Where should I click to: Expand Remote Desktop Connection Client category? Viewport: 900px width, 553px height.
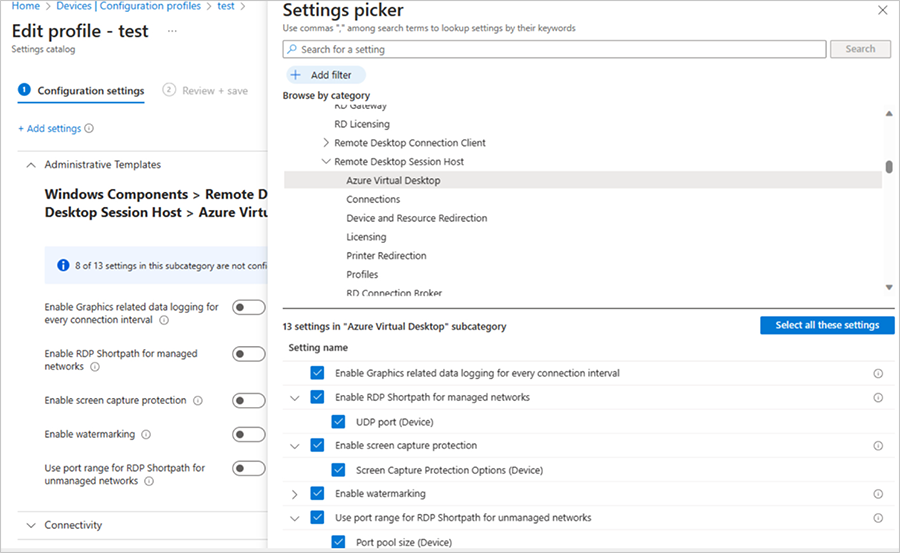325,142
